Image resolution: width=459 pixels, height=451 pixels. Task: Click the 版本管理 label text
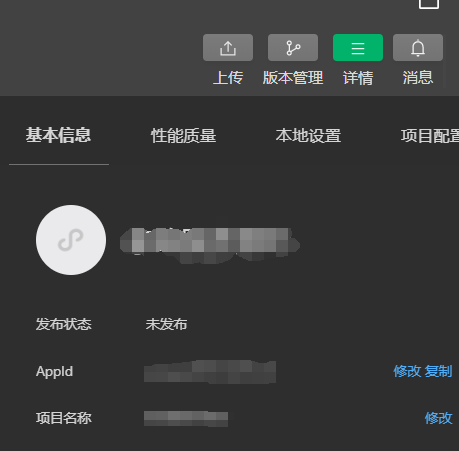tap(293, 78)
